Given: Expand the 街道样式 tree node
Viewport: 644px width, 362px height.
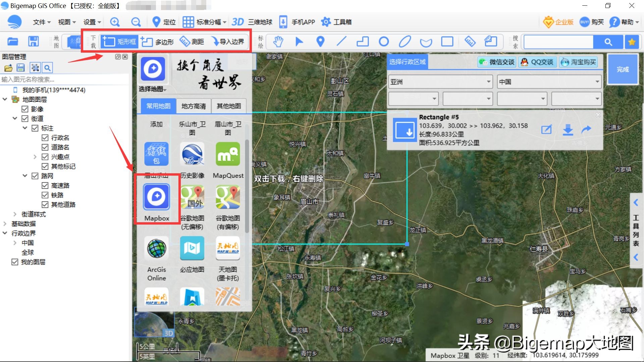Looking at the screenshot, I should click(15, 214).
